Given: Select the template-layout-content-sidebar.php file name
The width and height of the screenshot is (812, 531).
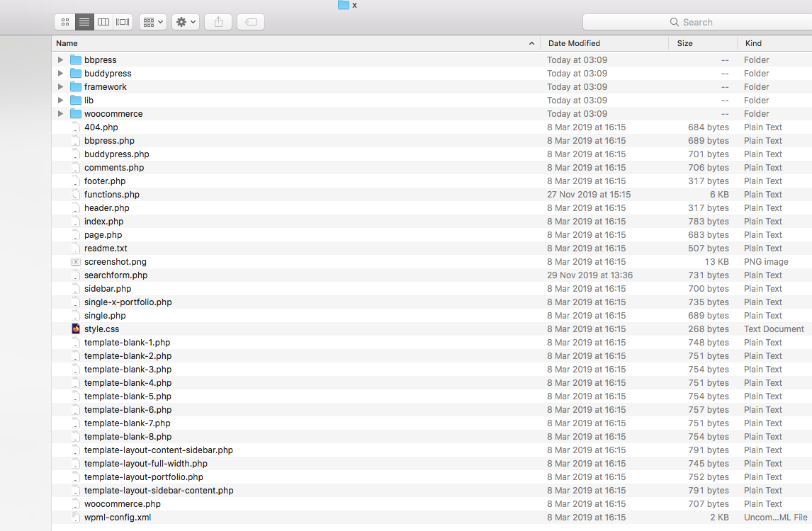Looking at the screenshot, I should (159, 450).
